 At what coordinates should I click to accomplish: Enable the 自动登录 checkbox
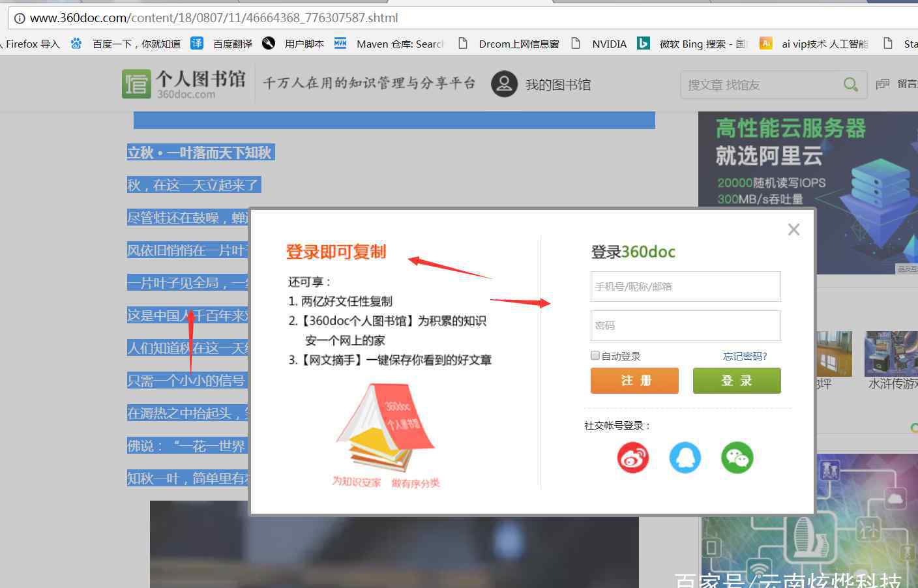pyautogui.click(x=595, y=355)
